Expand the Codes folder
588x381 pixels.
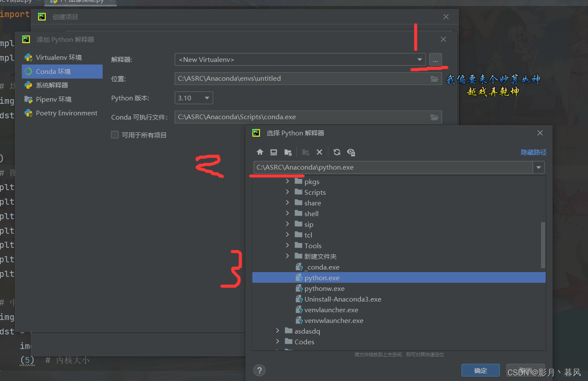click(x=278, y=342)
